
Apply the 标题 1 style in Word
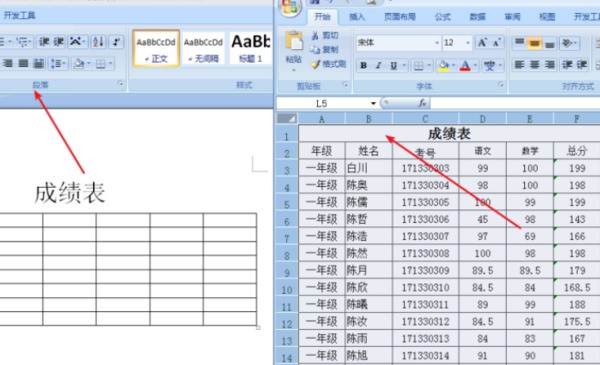[x=251, y=49]
